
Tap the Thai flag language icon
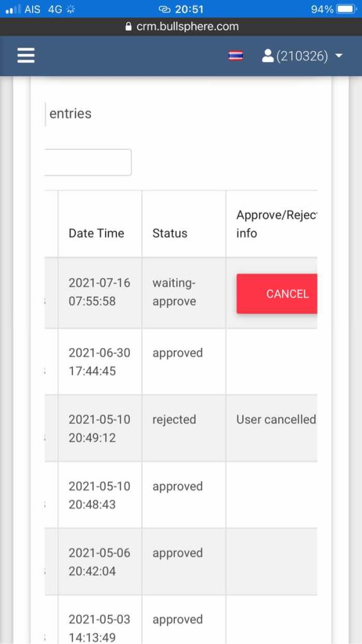click(x=235, y=56)
